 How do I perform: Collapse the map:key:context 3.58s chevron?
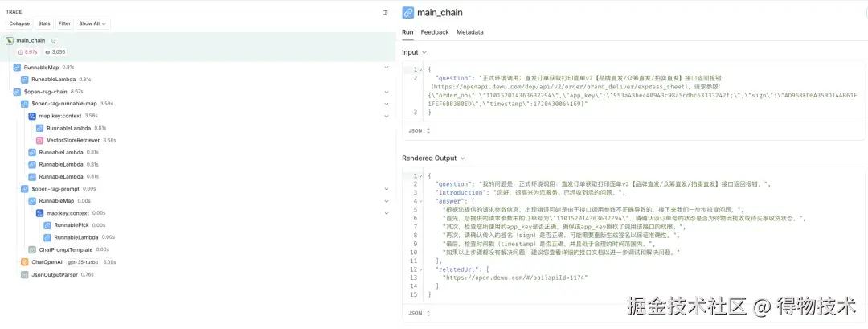click(387, 116)
